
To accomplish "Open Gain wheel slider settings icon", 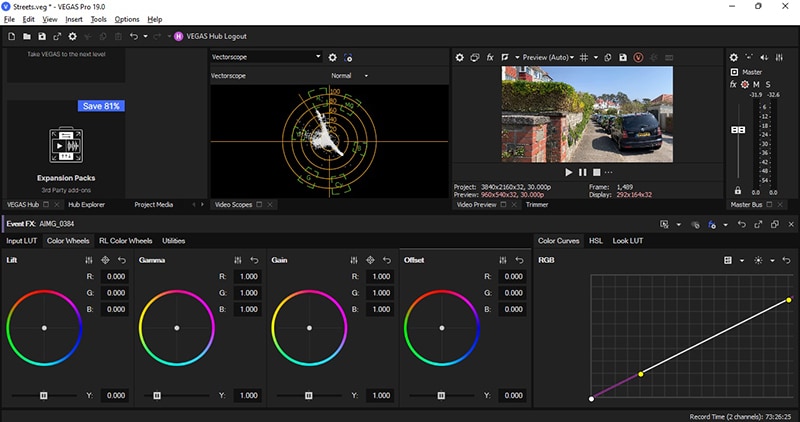I will tap(354, 260).
